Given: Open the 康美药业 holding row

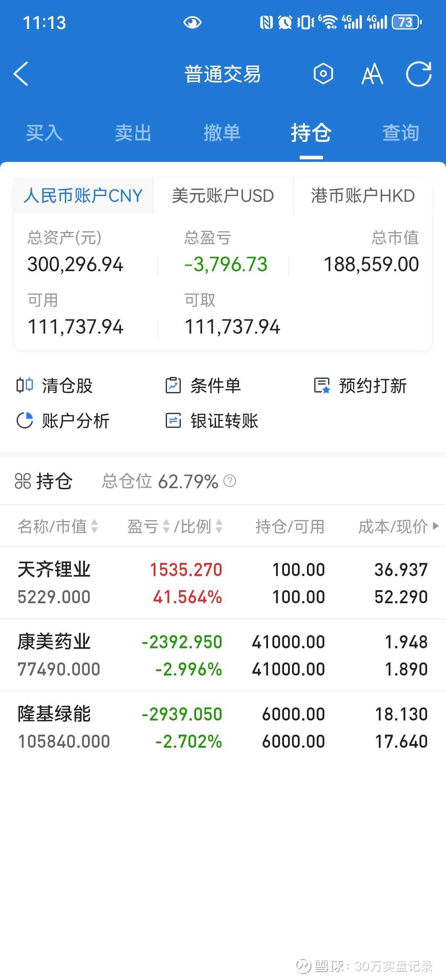Looking at the screenshot, I should tap(223, 655).
